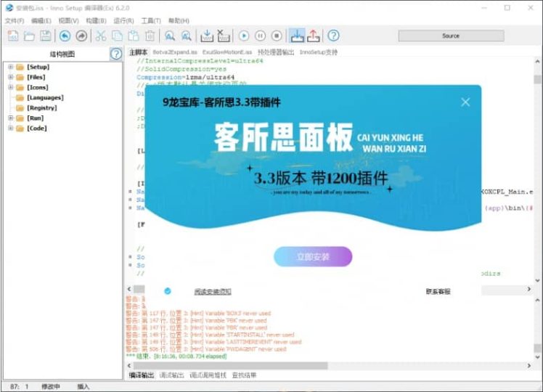
Task: Expand the [Setup] tree node
Action: click(x=11, y=67)
